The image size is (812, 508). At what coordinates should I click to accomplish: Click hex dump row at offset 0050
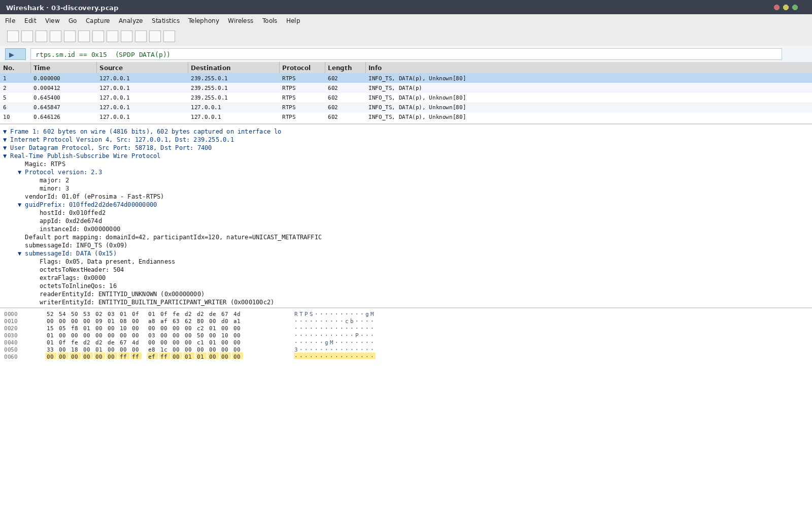pyautogui.click(x=189, y=350)
